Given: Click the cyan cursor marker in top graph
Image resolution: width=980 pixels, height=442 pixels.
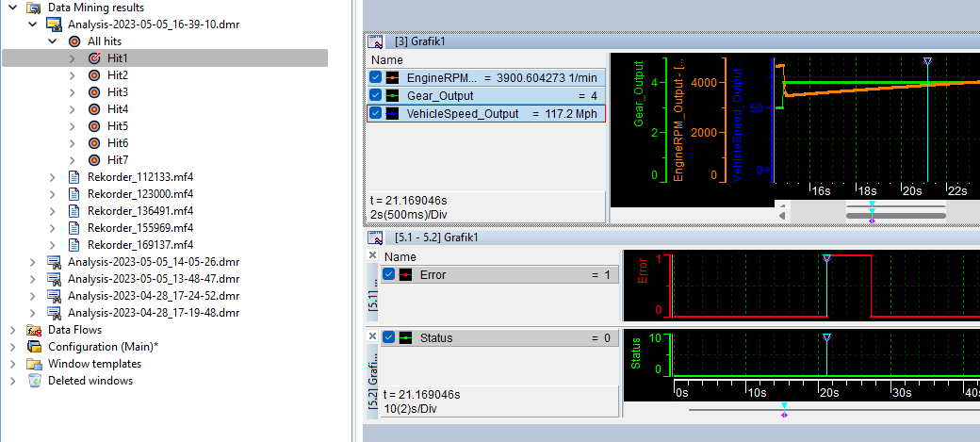Looking at the screenshot, I should click(x=927, y=61).
